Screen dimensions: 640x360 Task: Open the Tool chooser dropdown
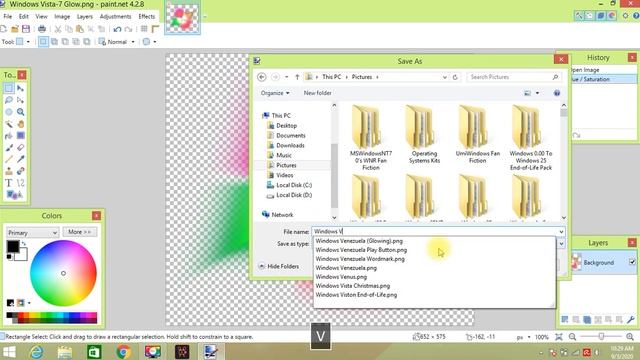pyautogui.click(x=22, y=42)
